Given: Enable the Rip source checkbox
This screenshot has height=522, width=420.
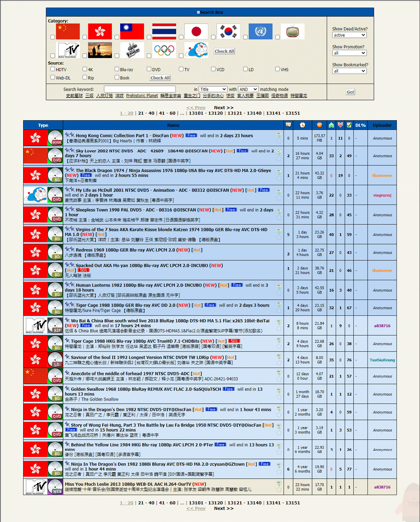Looking at the screenshot, I should [85, 77].
